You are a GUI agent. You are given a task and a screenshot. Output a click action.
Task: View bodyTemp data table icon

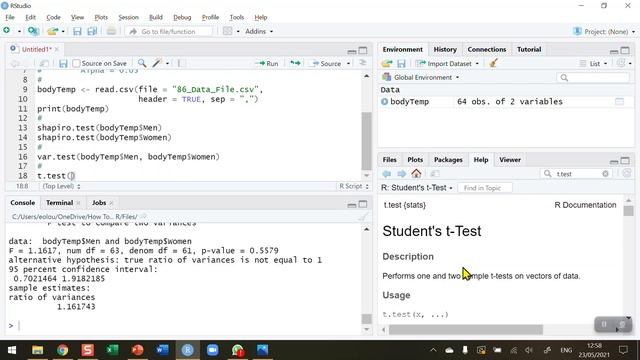coord(620,102)
